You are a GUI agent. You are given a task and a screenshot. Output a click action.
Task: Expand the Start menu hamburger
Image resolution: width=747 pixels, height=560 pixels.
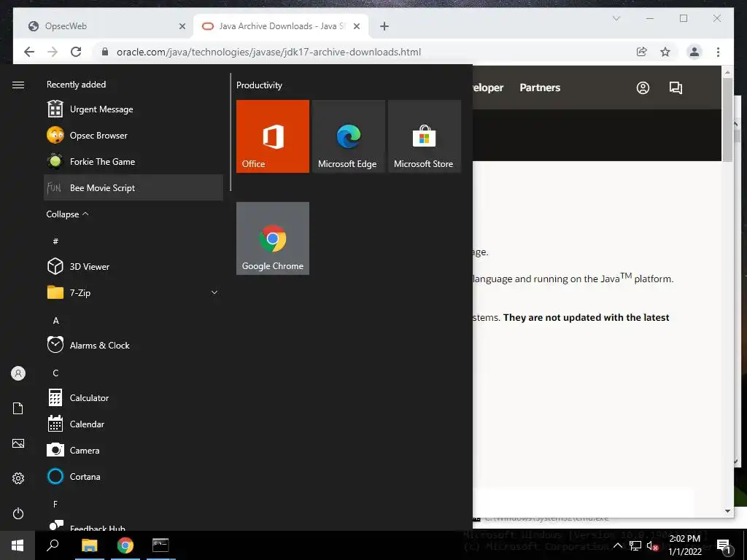[x=18, y=85]
